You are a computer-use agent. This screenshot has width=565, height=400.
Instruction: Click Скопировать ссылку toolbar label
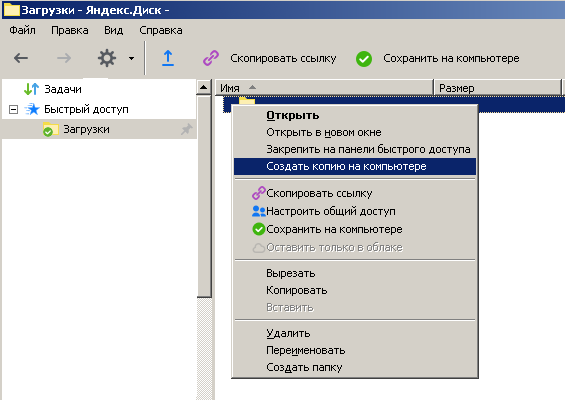[283, 58]
